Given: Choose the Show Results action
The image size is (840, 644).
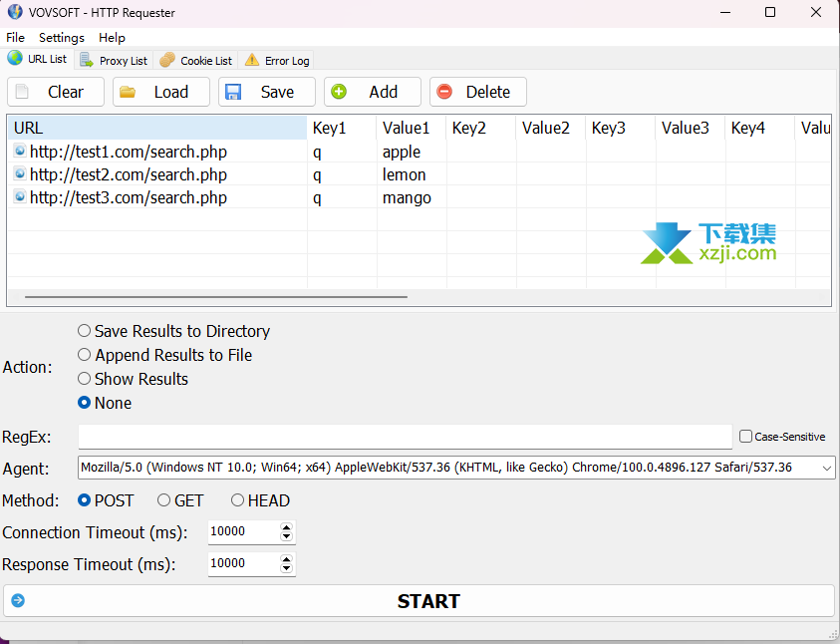Looking at the screenshot, I should coord(84,379).
